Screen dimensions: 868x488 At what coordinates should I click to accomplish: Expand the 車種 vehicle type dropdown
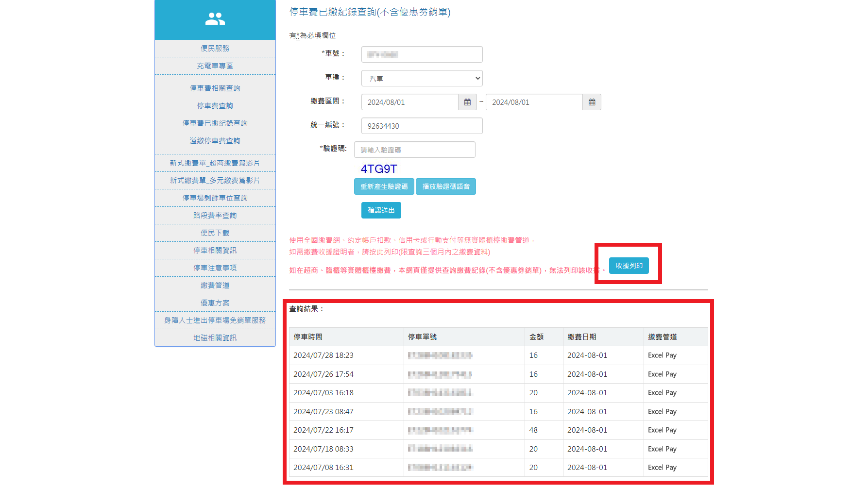click(422, 78)
